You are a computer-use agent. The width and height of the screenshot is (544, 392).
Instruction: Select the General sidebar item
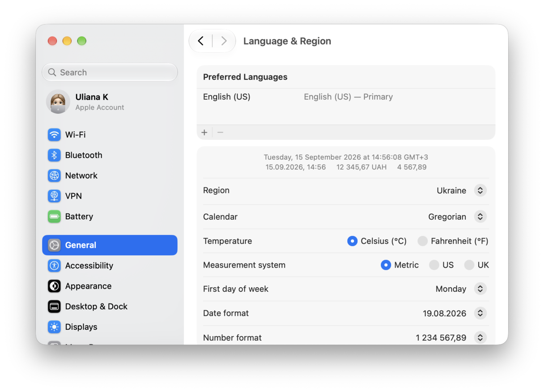[x=110, y=245]
